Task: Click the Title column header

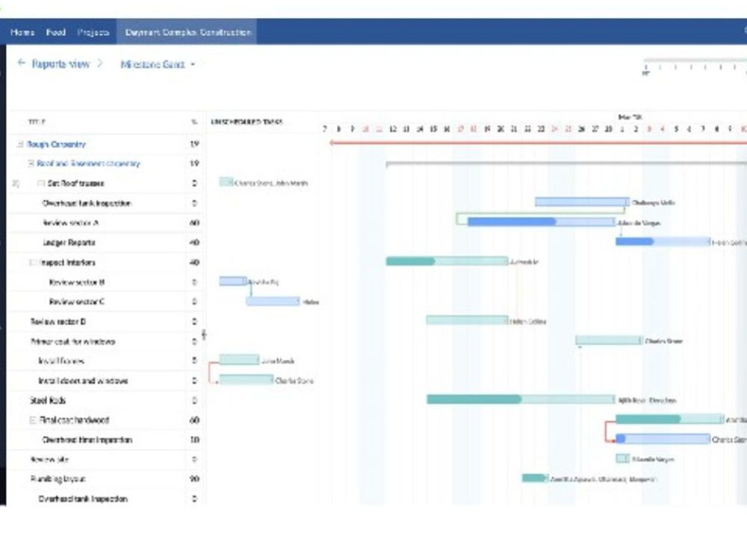Action: click(37, 122)
